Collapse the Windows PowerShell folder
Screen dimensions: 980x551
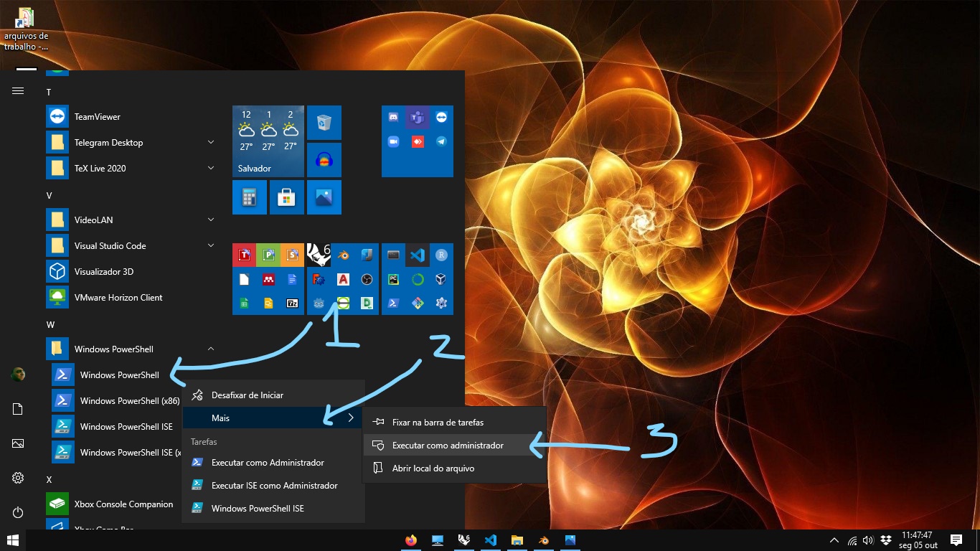pyautogui.click(x=211, y=349)
